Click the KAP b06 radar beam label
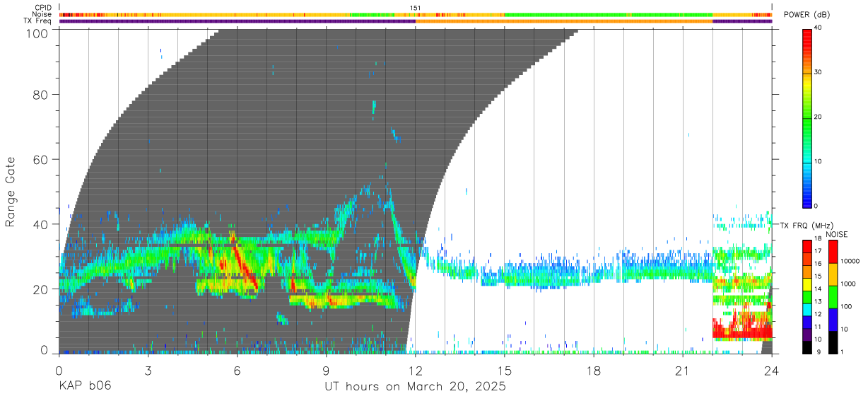The width and height of the screenshot is (868, 401). [85, 386]
